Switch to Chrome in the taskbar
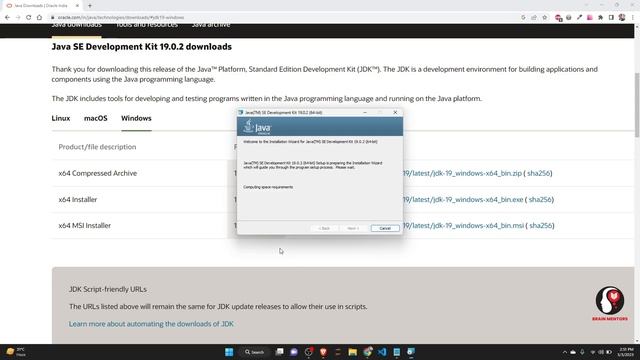This screenshot has height=360, width=640. [367, 352]
